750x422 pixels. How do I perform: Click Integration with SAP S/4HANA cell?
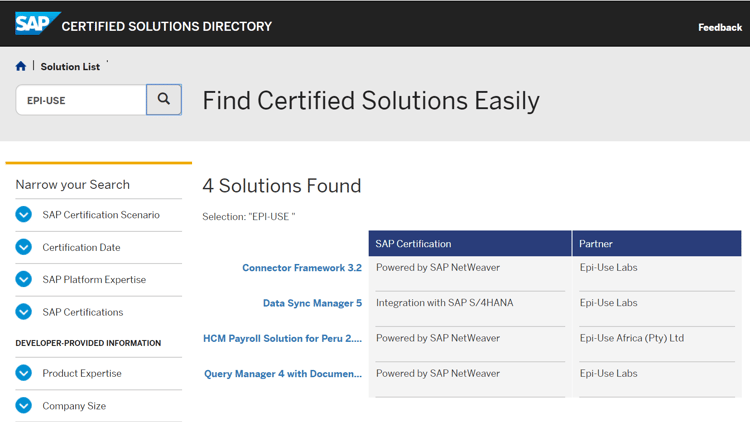(x=444, y=303)
